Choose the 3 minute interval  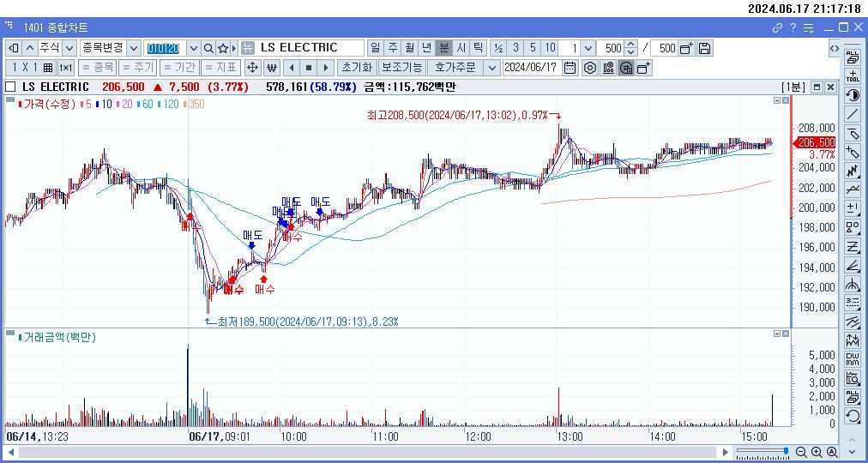tap(515, 48)
